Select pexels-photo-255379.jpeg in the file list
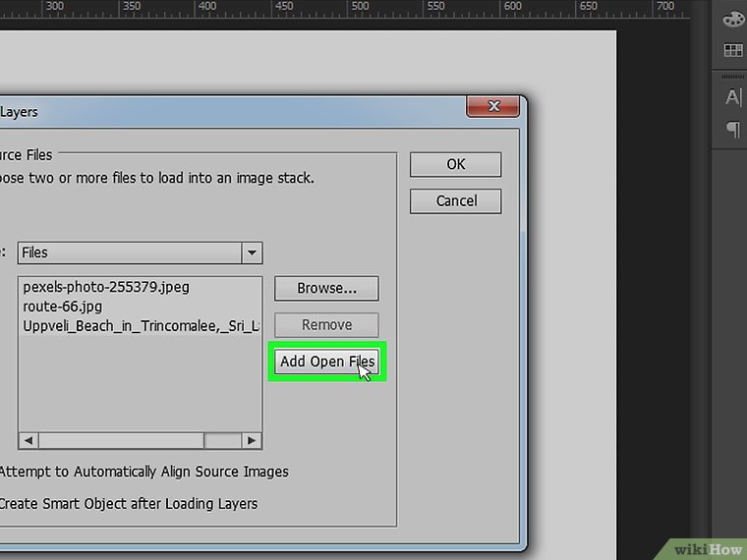This screenshot has width=747, height=560. click(x=106, y=288)
